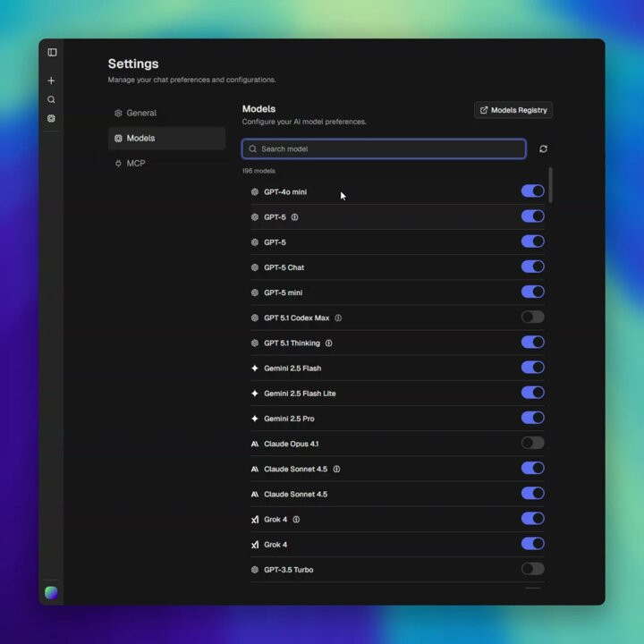
Task: Refresh the models list
Action: coord(543,148)
